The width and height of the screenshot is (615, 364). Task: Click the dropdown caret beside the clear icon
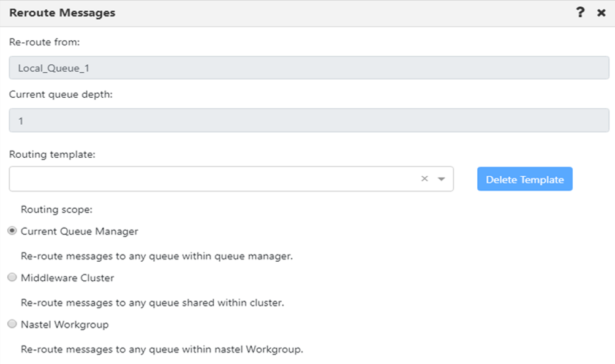tap(442, 179)
